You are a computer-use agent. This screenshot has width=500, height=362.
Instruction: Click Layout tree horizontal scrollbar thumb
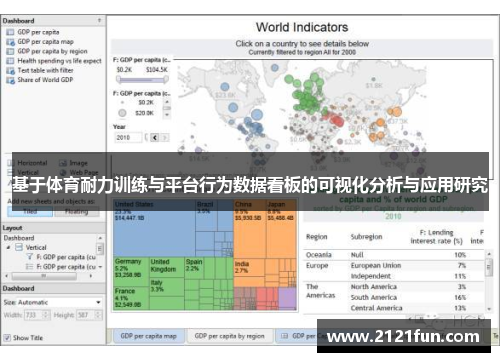click(x=44, y=276)
